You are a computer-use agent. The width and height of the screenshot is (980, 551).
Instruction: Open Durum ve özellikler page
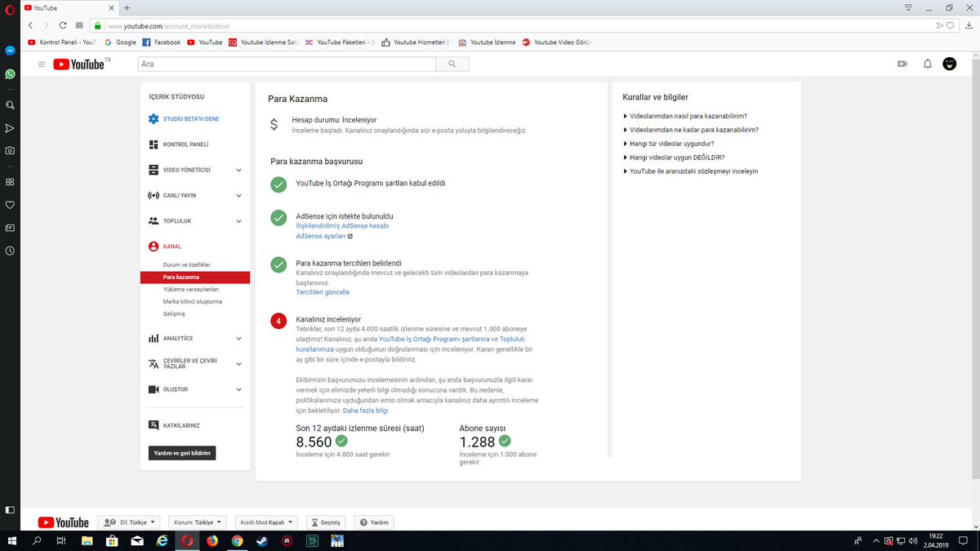(x=187, y=265)
